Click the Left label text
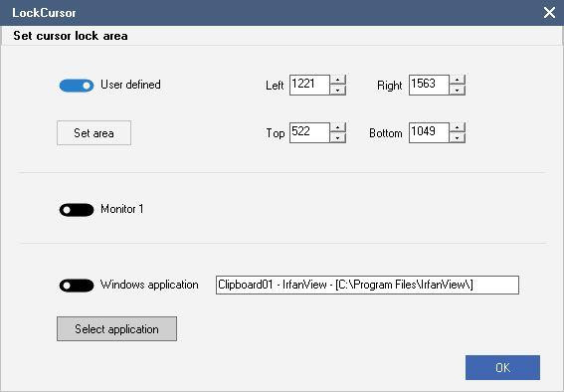This screenshot has height=392, width=564. click(275, 86)
